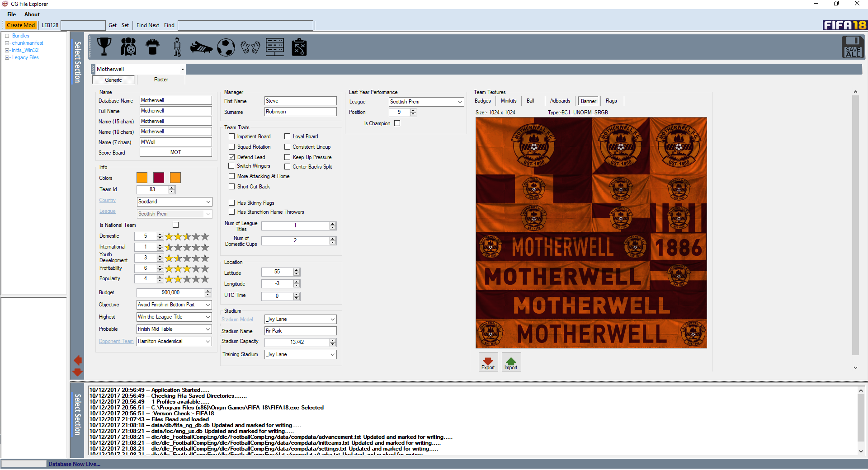
Task: Click the Stadium Model link
Action: tap(237, 320)
